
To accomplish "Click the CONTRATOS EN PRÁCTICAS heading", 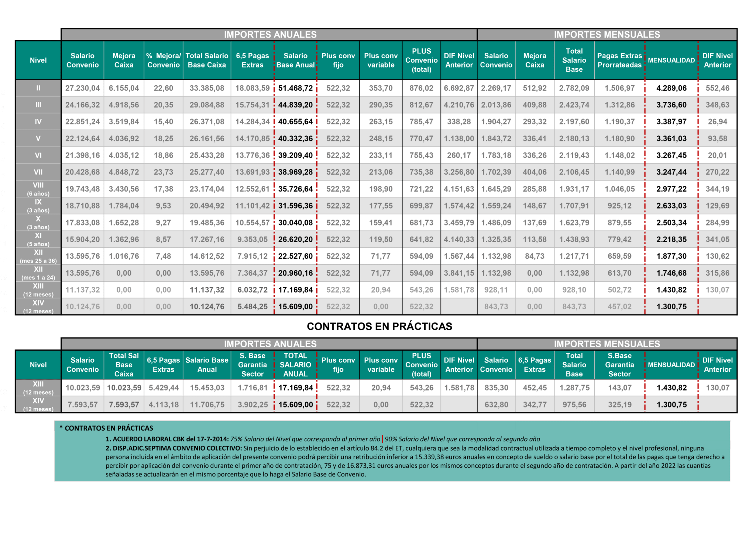I will point(379,327).
